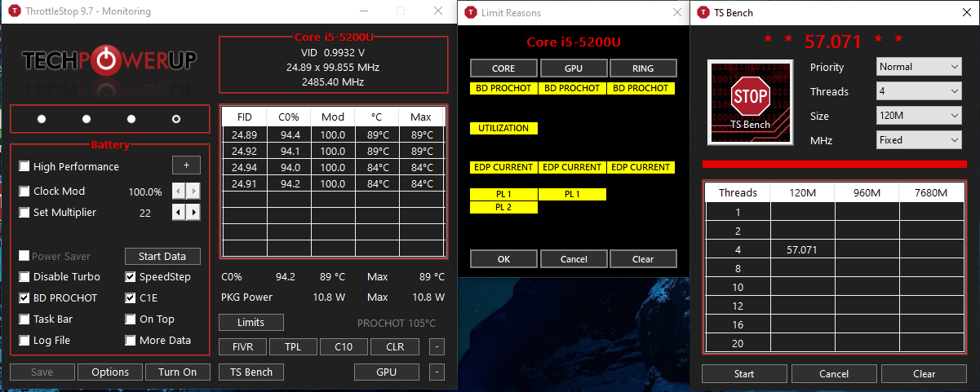Toggle the C1E checkbox
The image size is (980, 392).
click(x=131, y=297)
